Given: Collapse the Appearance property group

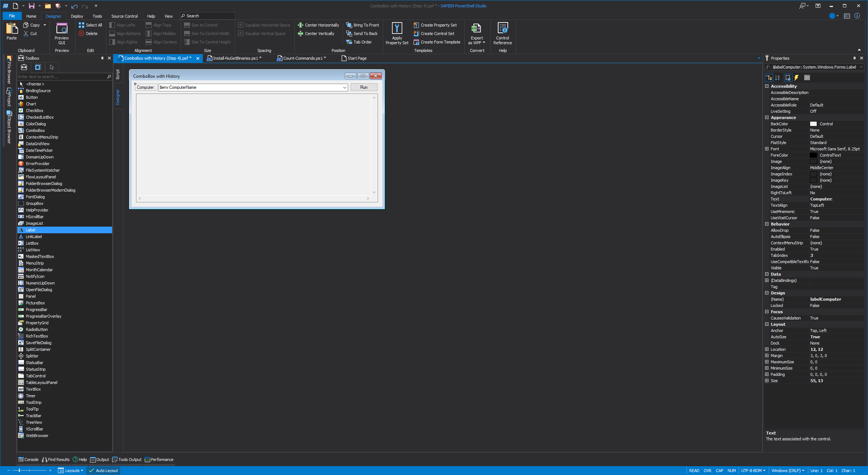Looking at the screenshot, I should 768,117.
